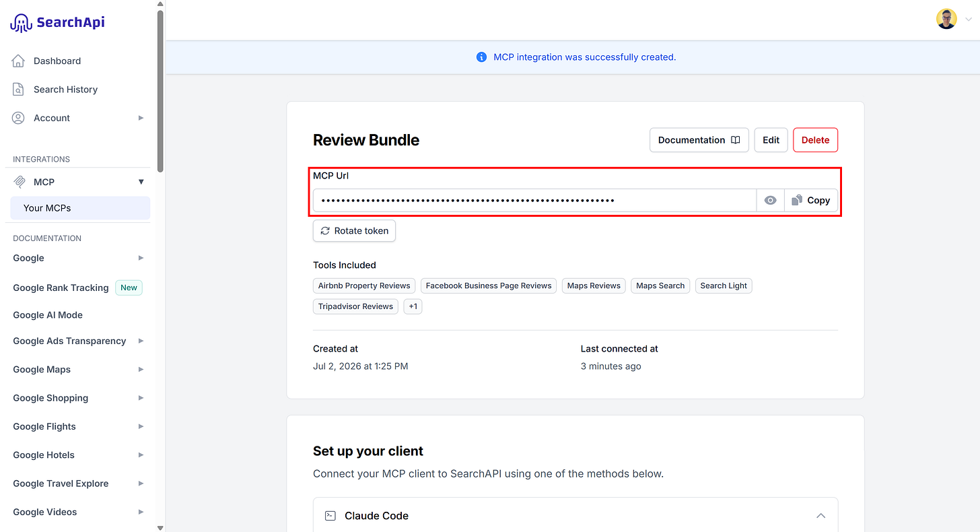Click the Rotate token button
The image size is (980, 532).
(354, 231)
